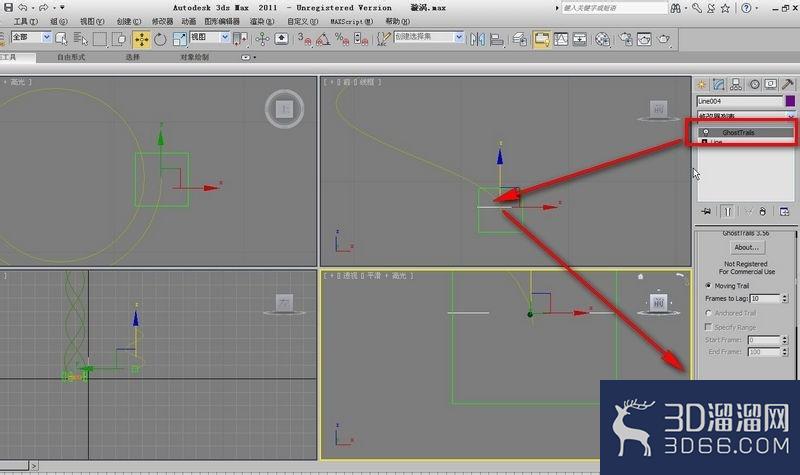Click the Mirror tool icon
This screenshot has height=475, width=800.
pyautogui.click(x=478, y=39)
